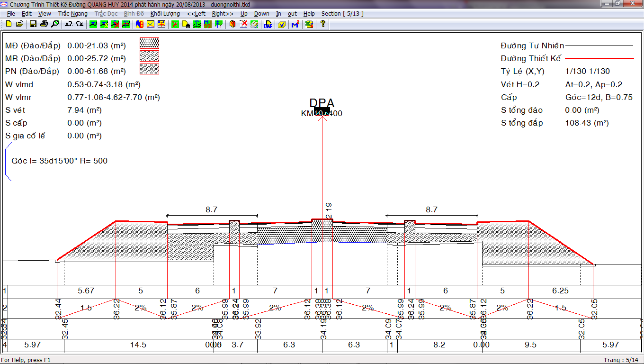Click the first green cross-section toolbar icon
This screenshot has width=644, height=364.
[x=93, y=24]
